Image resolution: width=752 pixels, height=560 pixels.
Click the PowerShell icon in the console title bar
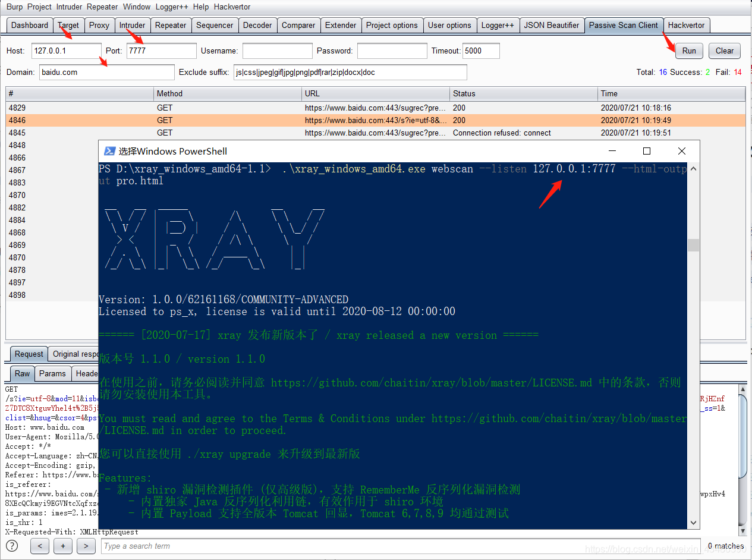click(109, 151)
